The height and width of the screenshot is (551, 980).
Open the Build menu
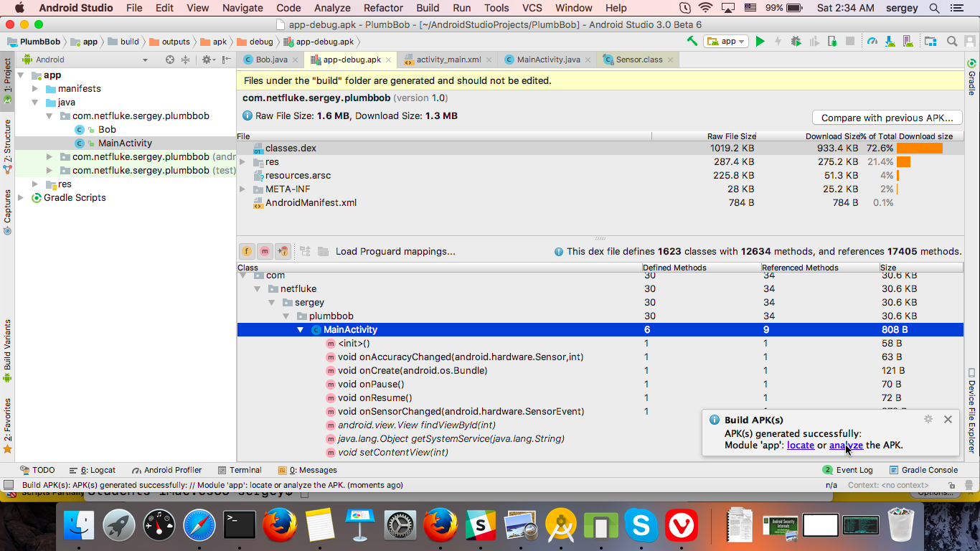point(428,8)
